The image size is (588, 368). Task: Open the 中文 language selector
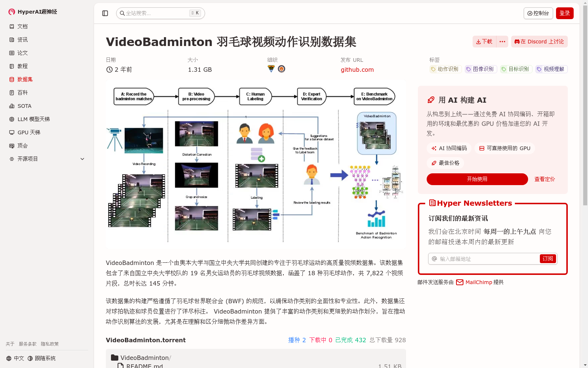tap(15, 358)
